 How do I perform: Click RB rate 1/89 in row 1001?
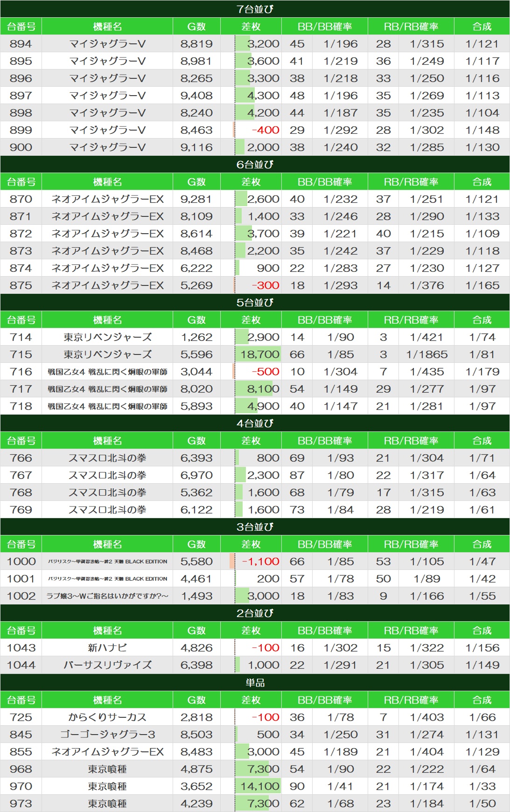[x=427, y=579]
